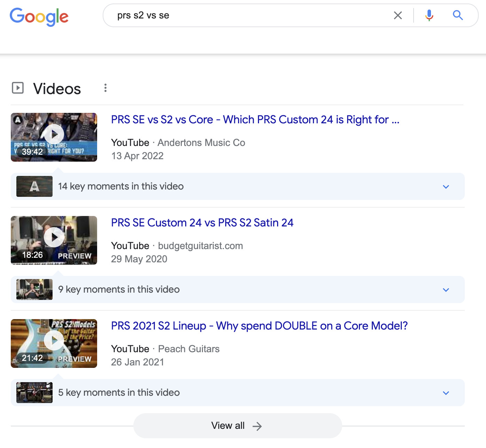The height and width of the screenshot is (448, 486).
Task: Expand the 5 key moments section
Action: [x=446, y=393]
